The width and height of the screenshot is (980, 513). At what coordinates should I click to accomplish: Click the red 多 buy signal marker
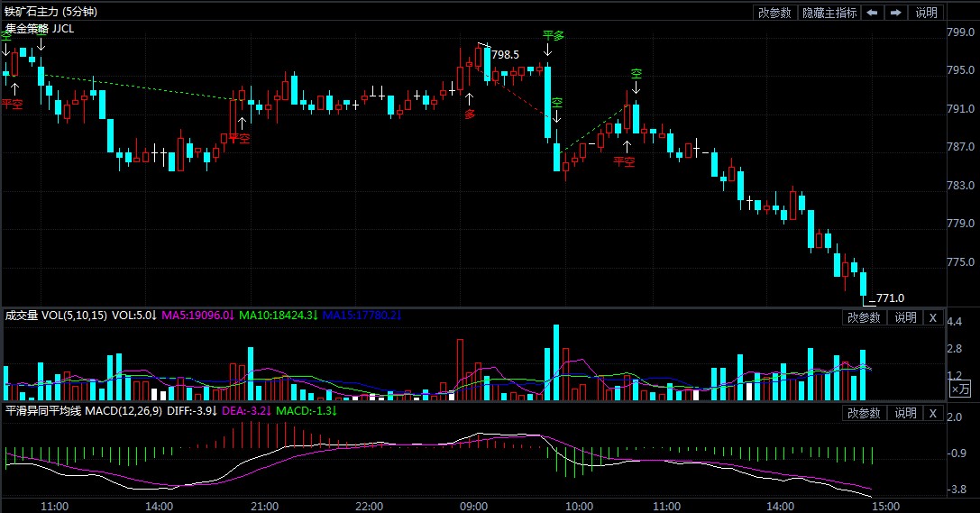[x=470, y=115]
